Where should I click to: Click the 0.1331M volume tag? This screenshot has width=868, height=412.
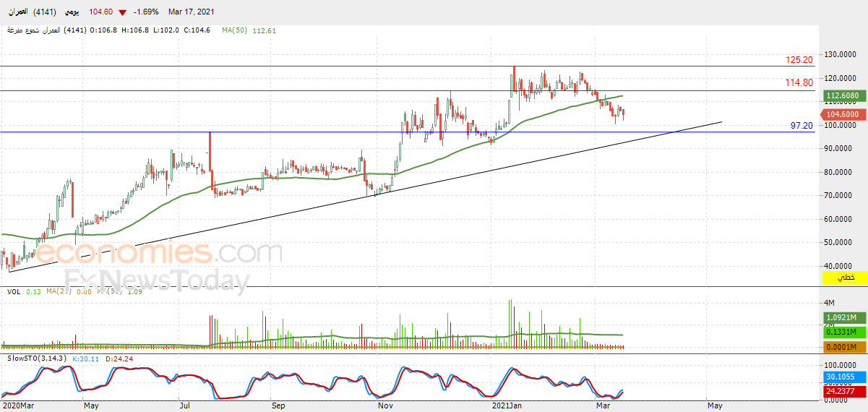pos(844,332)
